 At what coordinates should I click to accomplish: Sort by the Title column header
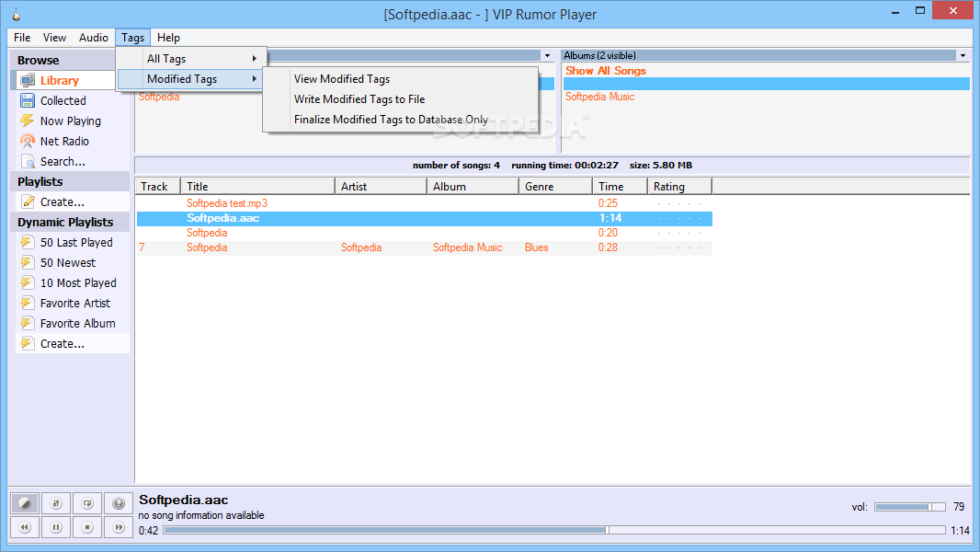pos(257,186)
